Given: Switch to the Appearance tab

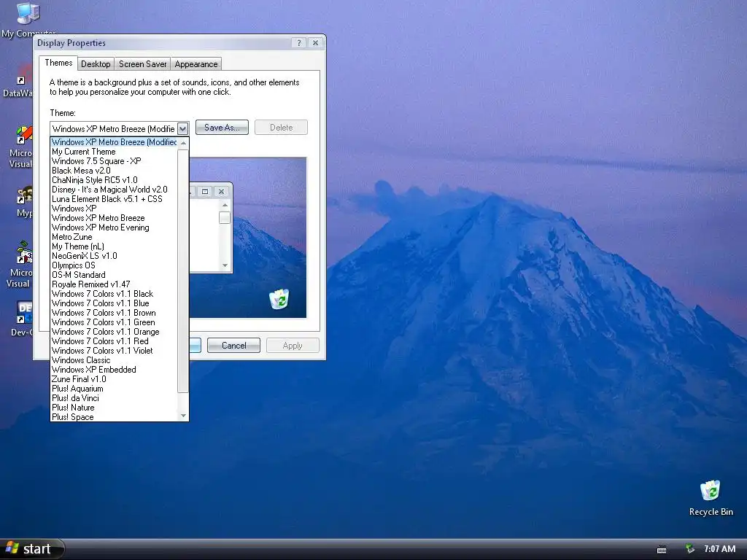Looking at the screenshot, I should click(196, 64).
